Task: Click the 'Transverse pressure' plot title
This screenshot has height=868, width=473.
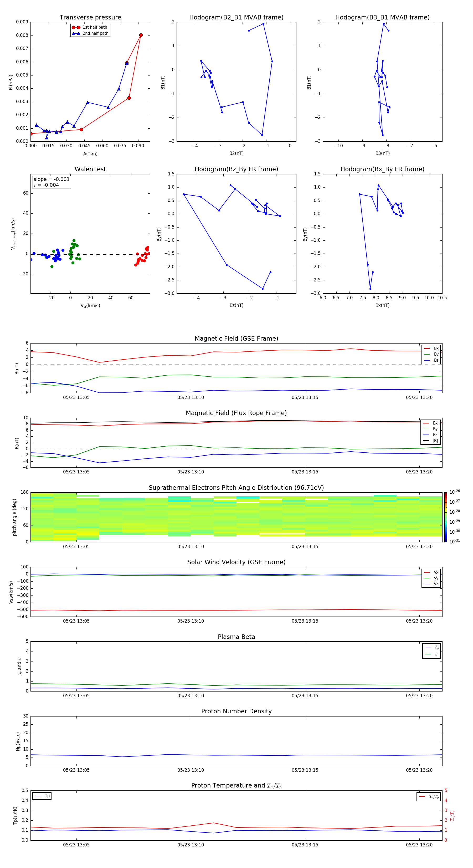Action: click(90, 18)
